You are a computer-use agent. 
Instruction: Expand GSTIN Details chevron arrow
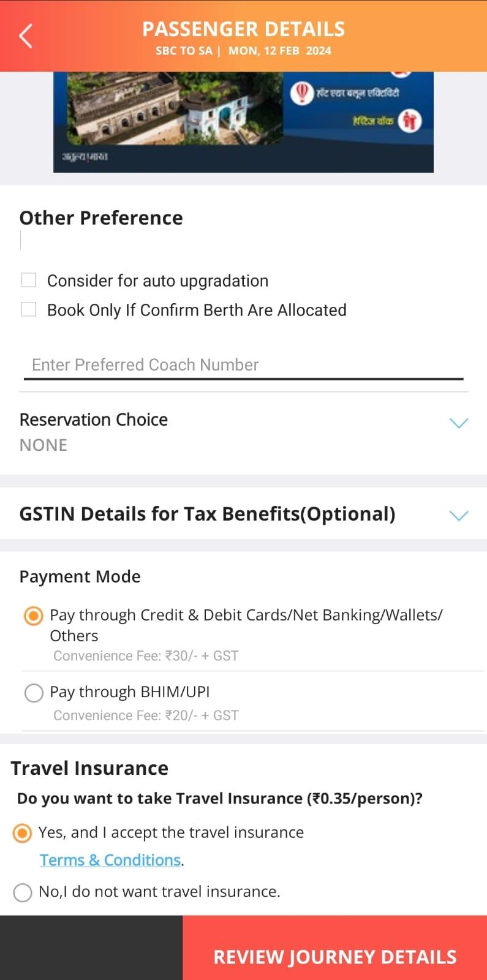coord(459,515)
